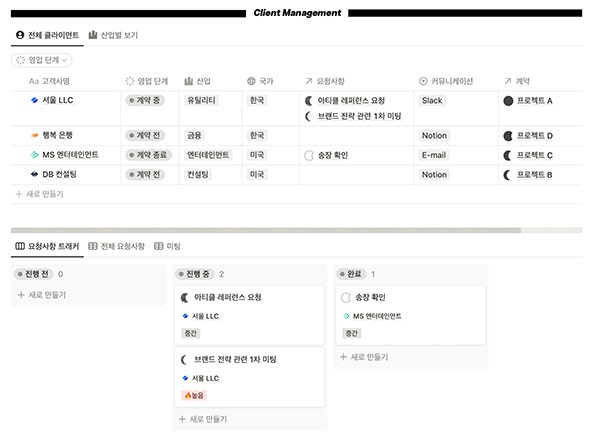This screenshot has width=600, height=436.
Task: Add new card in 진행 전 column
Action: pos(41,295)
